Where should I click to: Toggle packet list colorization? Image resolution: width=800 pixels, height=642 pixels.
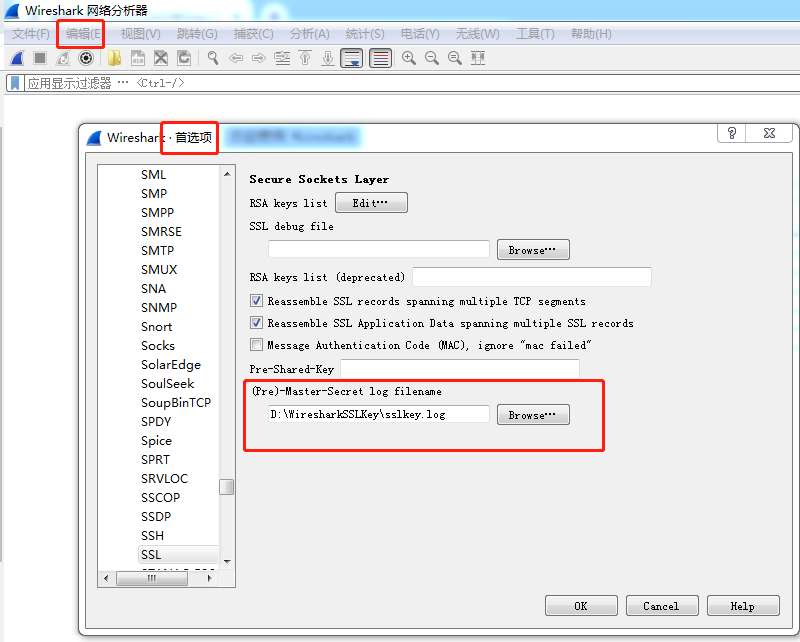pos(380,58)
